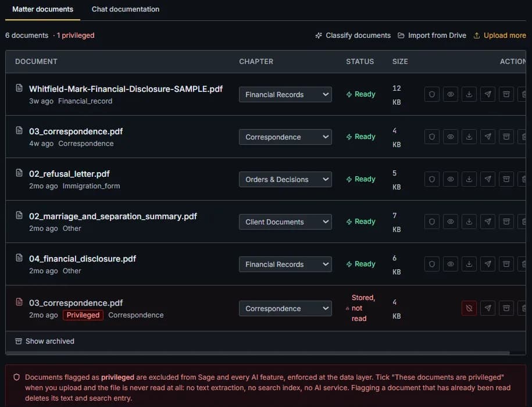Send the Whitfield-Mark-Financial-Disclosure-SAMPLE.pdf document
The image size is (532, 407).
[488, 94]
